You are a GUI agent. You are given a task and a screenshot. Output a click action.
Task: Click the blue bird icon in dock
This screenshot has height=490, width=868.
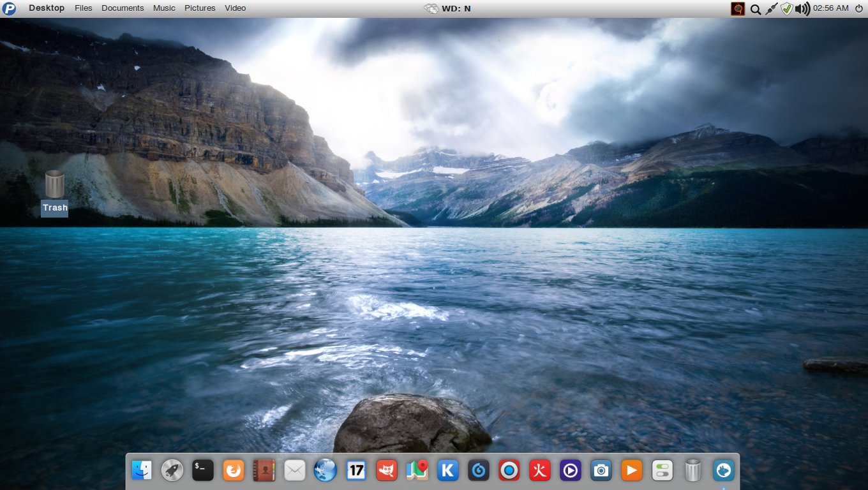(724, 471)
